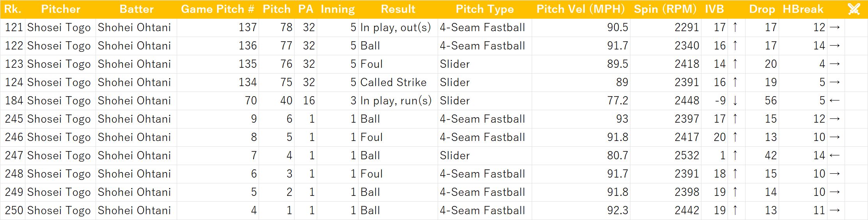Click the 77.2 velocity cell
The image size is (868, 220).
click(x=581, y=101)
